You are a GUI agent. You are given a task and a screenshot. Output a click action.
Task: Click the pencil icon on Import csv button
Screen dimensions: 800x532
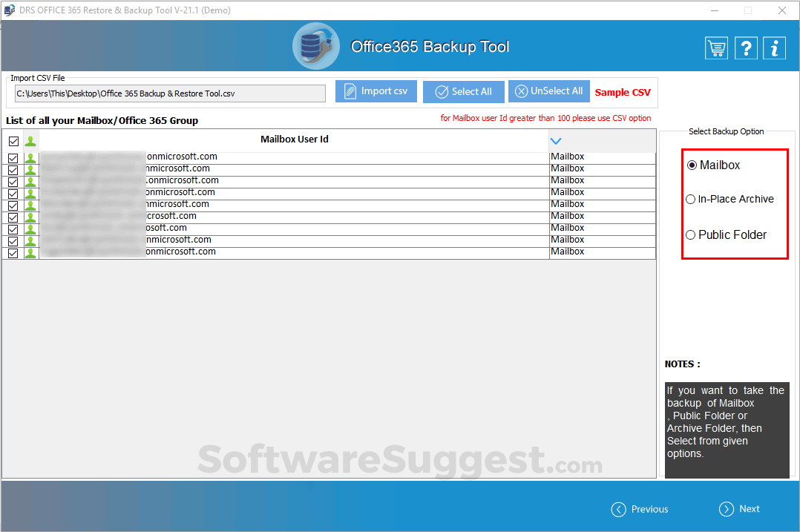click(x=348, y=91)
